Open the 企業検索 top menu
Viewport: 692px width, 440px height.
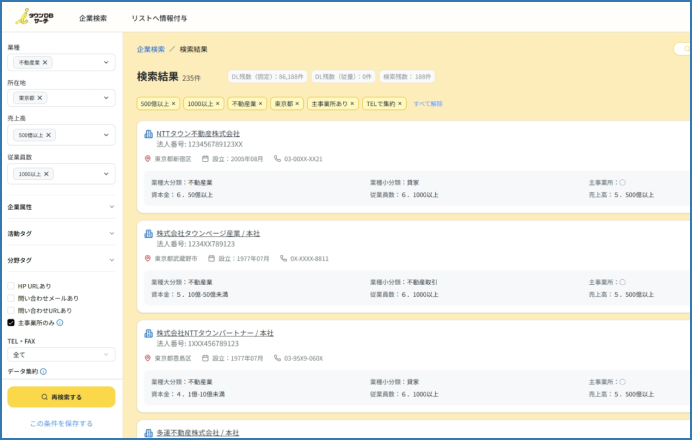(93, 18)
